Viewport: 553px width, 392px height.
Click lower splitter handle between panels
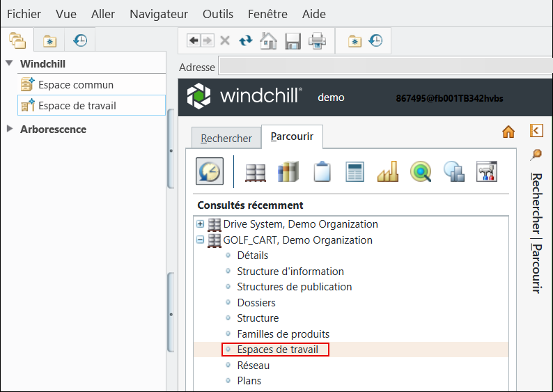coord(171,313)
